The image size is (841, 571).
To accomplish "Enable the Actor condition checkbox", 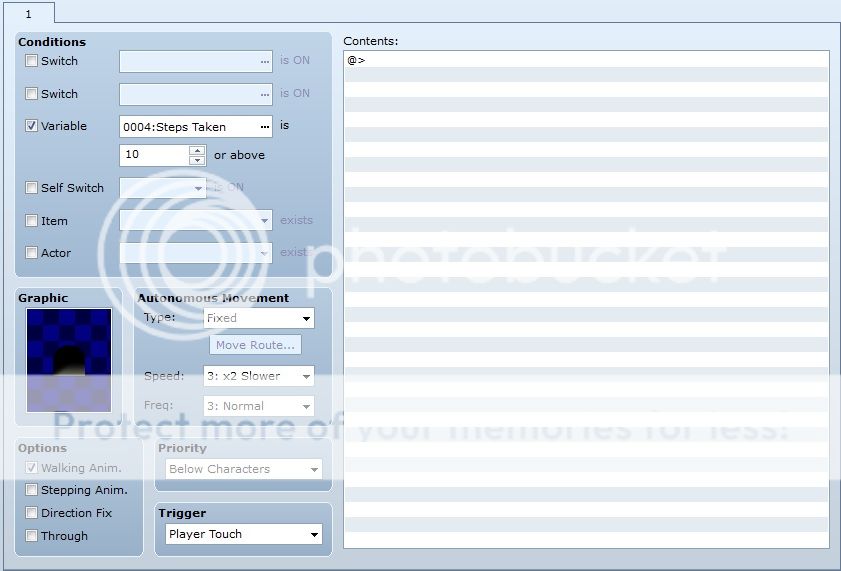I will [x=32, y=253].
